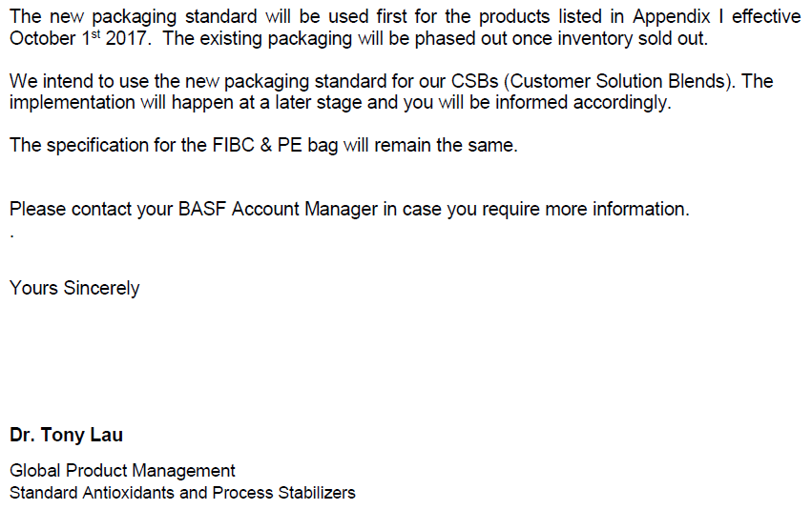Click on 'FIBC & PE bag' text
This screenshot has height=510, width=812.
coord(276,145)
